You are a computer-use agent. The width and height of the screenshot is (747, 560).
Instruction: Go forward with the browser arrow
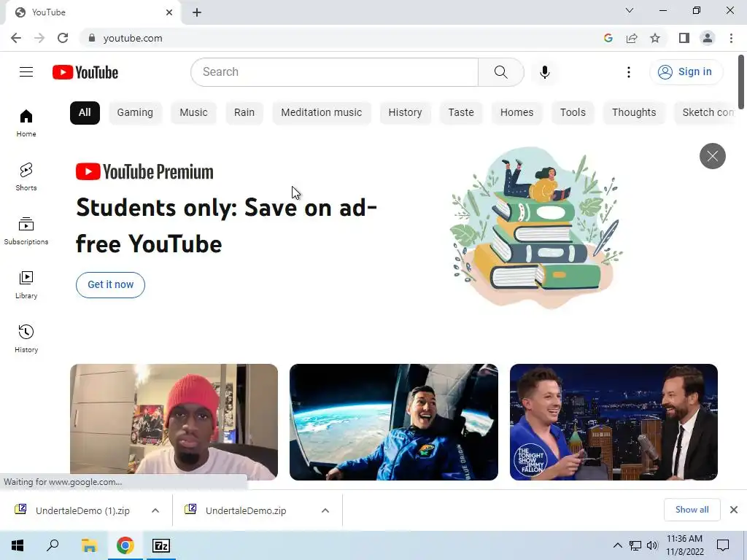[x=39, y=38]
